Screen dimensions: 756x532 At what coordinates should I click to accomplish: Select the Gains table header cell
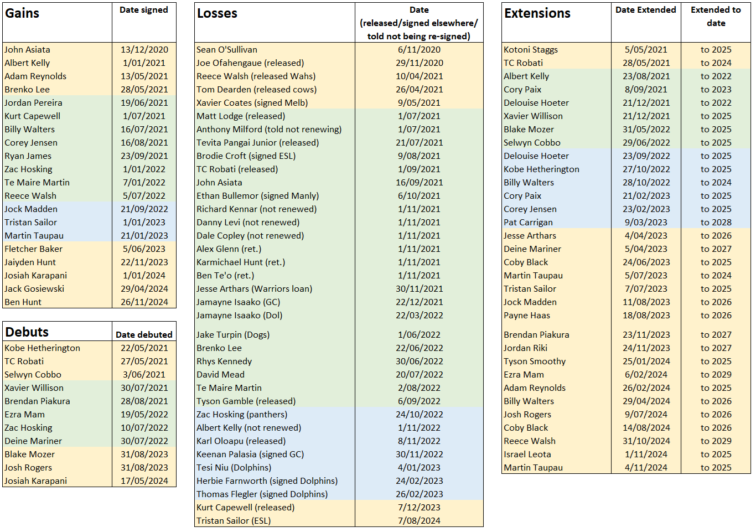[x=58, y=22]
